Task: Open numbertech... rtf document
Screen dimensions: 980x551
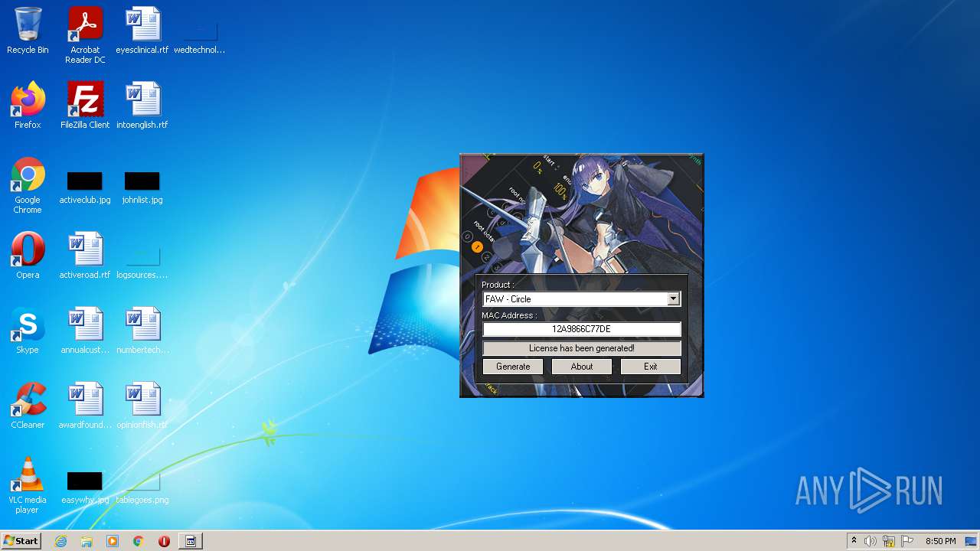Action: [x=142, y=331]
